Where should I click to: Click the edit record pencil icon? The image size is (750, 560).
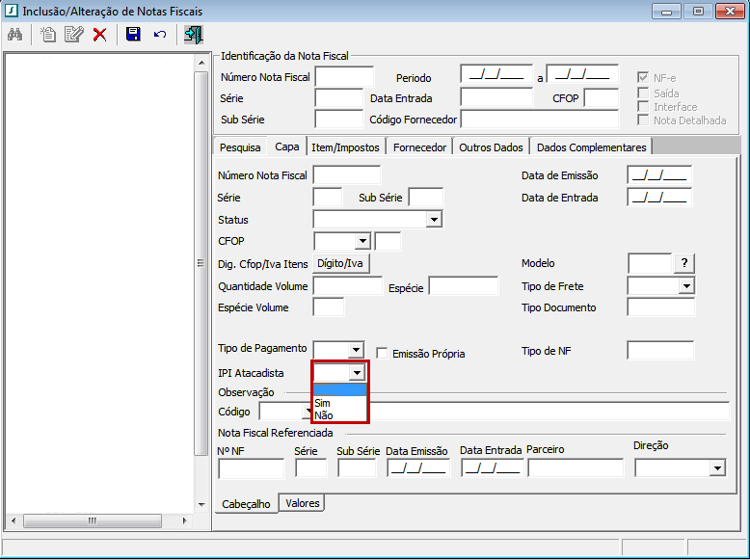coord(73,35)
